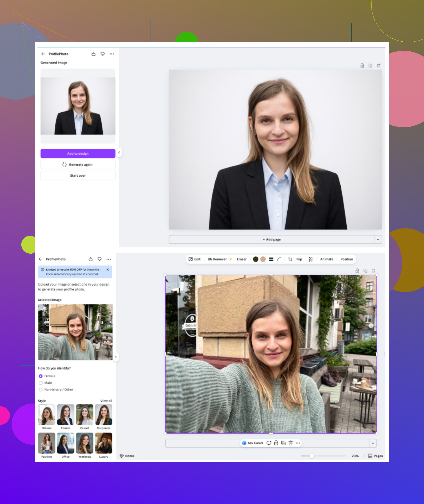Screen dimensions: 424x504
Task: Click thumbs down in lower ProfilePhoto panel
Action: (100, 259)
